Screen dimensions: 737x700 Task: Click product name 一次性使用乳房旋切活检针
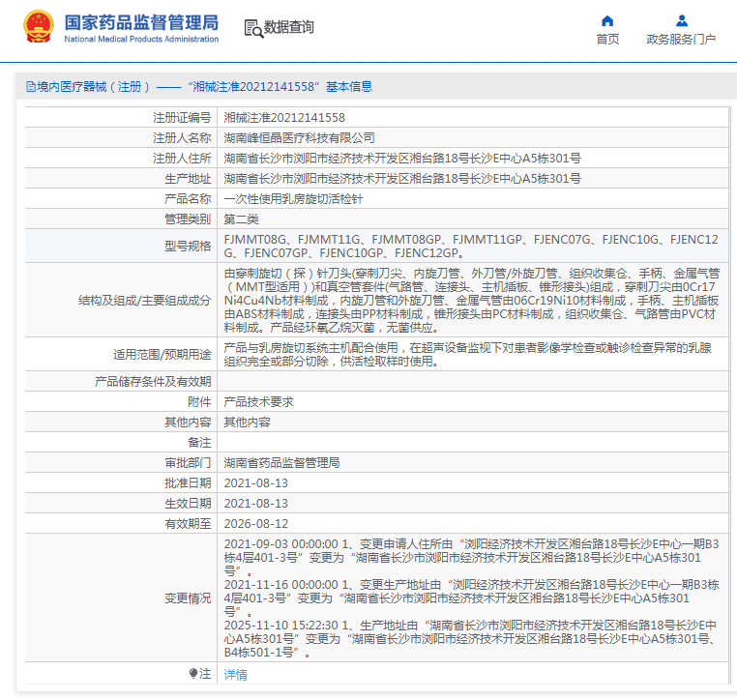[293, 198]
